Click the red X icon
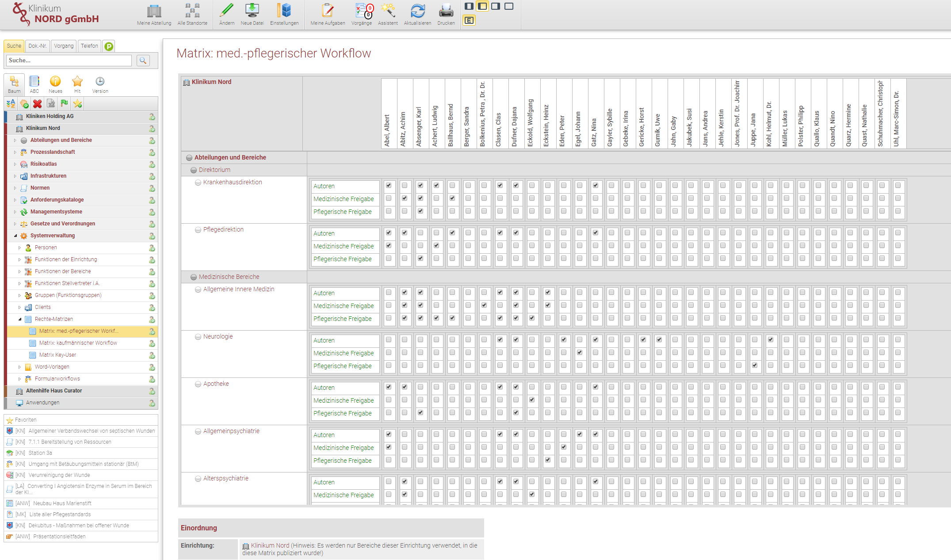The height and width of the screenshot is (560, 951). (x=38, y=103)
